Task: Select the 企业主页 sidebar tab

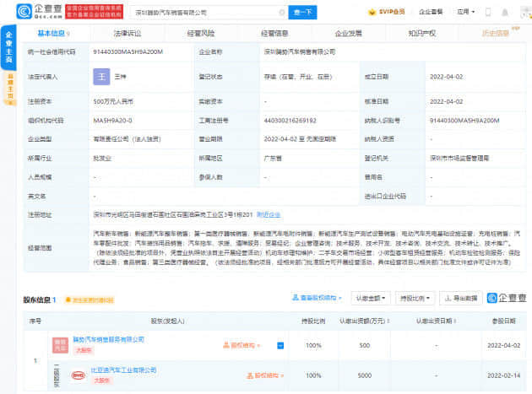Action: coord(8,47)
